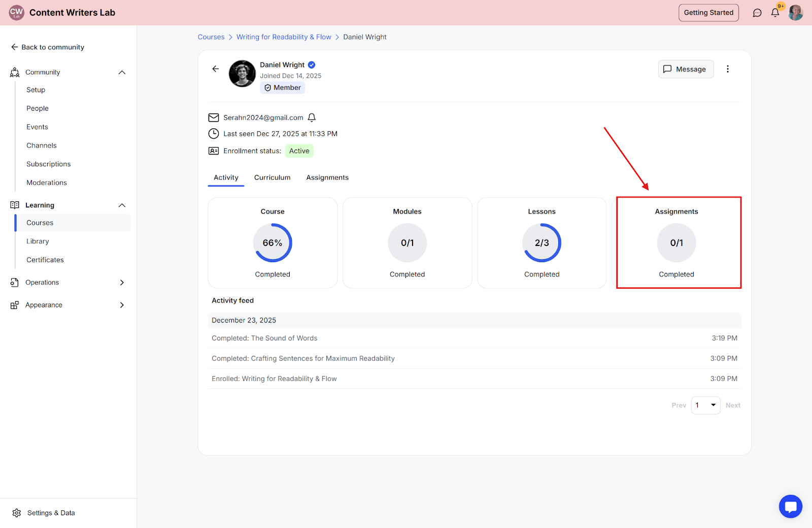Select Courses under Learning
Screen dimensions: 812x528
point(73,223)
